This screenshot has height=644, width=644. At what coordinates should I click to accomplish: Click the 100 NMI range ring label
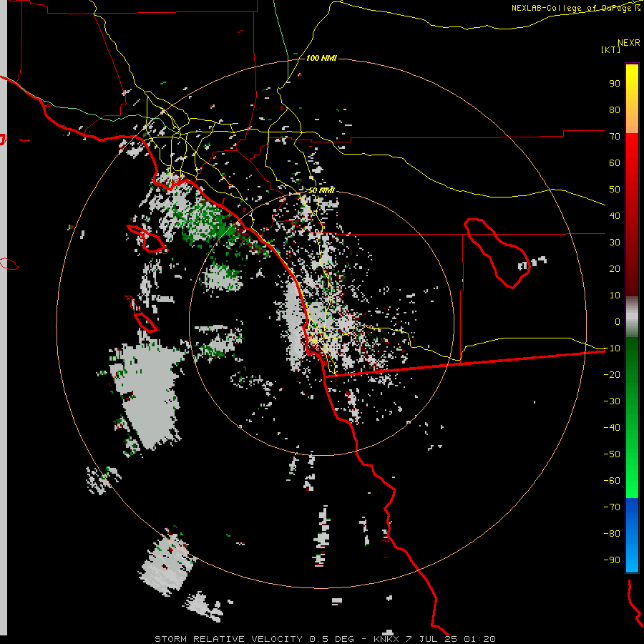[321, 58]
